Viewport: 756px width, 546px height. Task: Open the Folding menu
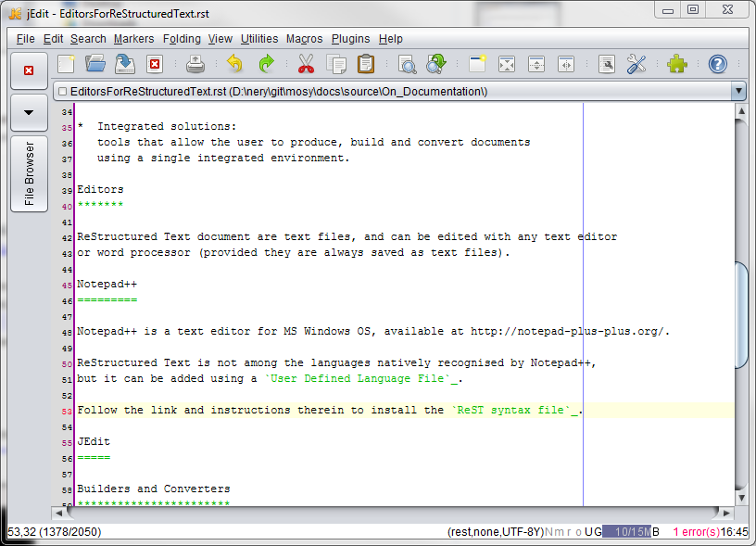(182, 39)
